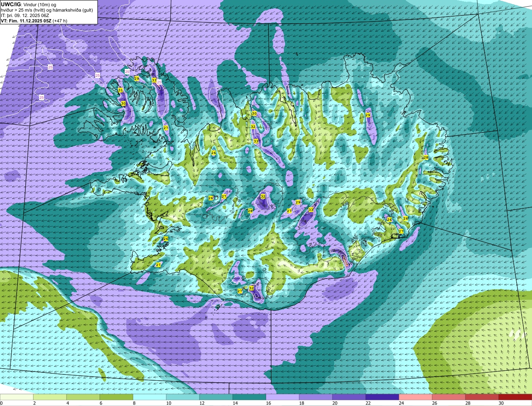This screenshot has width=532, height=406.
Task: Select the 2–4 m/s legend color swatch
Action: [50, 397]
